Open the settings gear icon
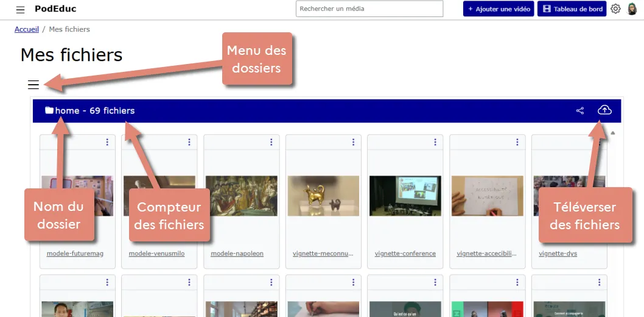The height and width of the screenshot is (317, 644). (615, 9)
